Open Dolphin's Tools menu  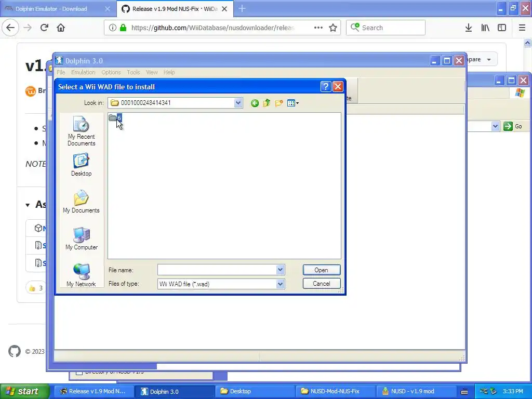point(134,72)
